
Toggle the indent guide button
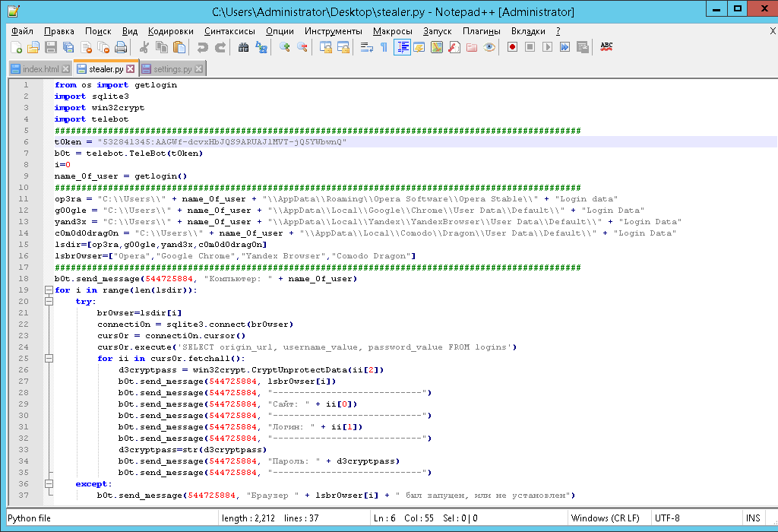pos(402,47)
